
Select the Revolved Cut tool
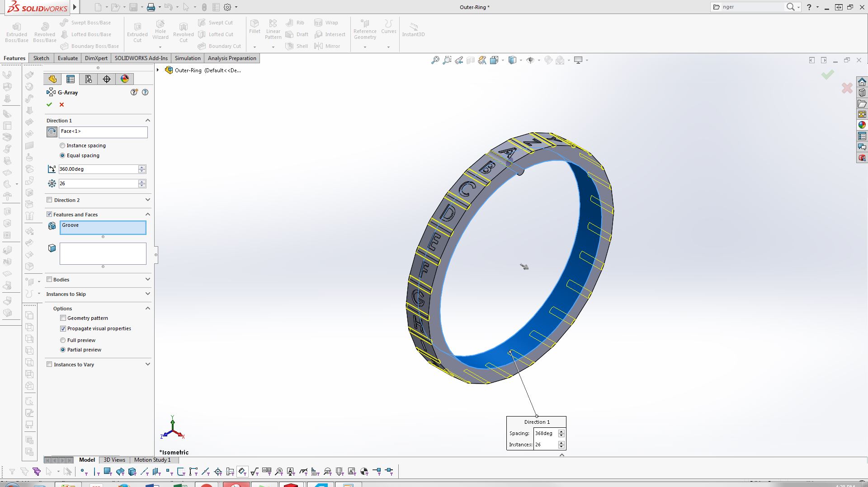(184, 32)
